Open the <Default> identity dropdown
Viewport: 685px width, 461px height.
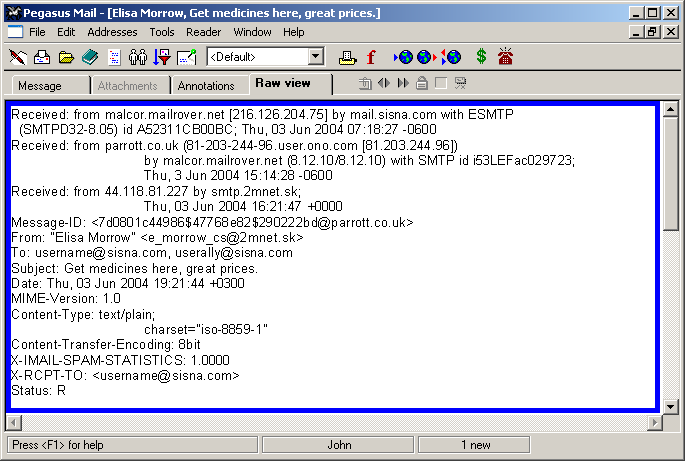316,57
